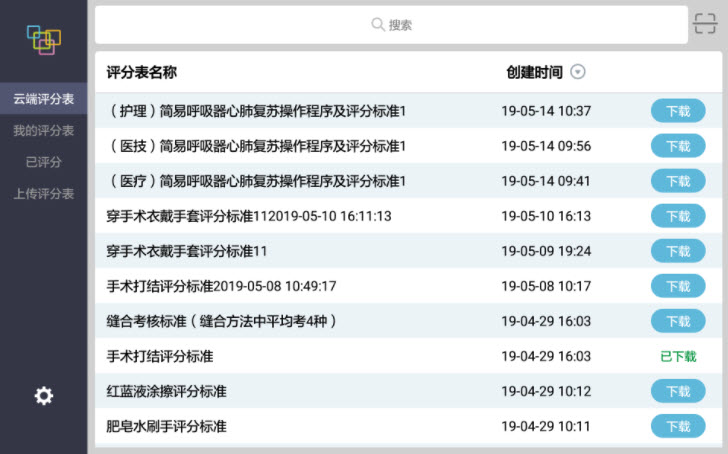Screen dimensions: 728x454
Task: Download the （医疗）简易呼吸器 scoring sheet
Action: click(678, 181)
